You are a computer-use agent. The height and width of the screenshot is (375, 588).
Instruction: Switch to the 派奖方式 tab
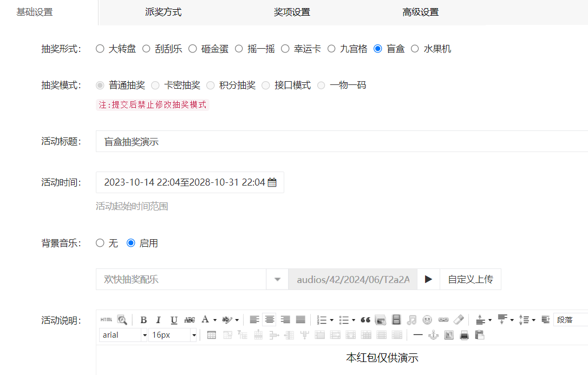point(163,12)
